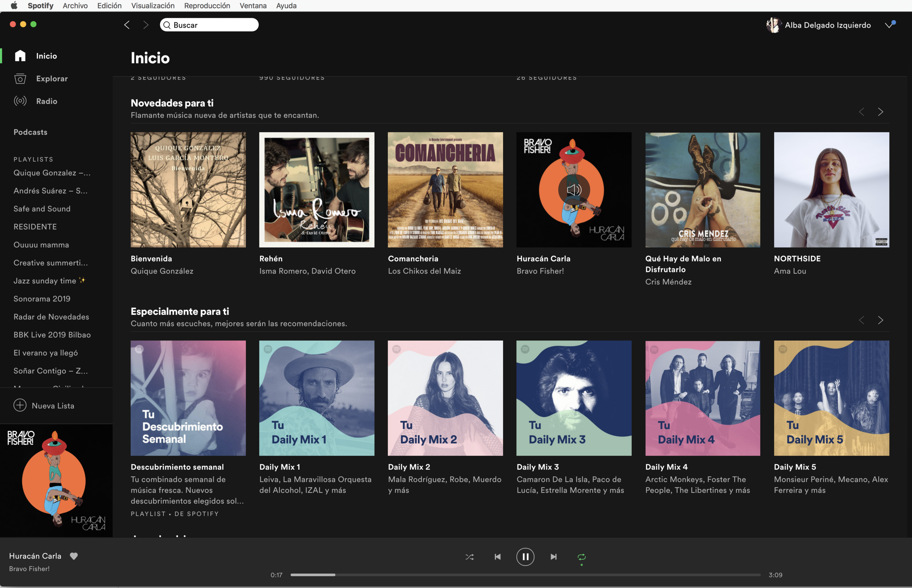Click Huracán Carla title in now playing bar
Screen dimensions: 912x588
coord(35,556)
